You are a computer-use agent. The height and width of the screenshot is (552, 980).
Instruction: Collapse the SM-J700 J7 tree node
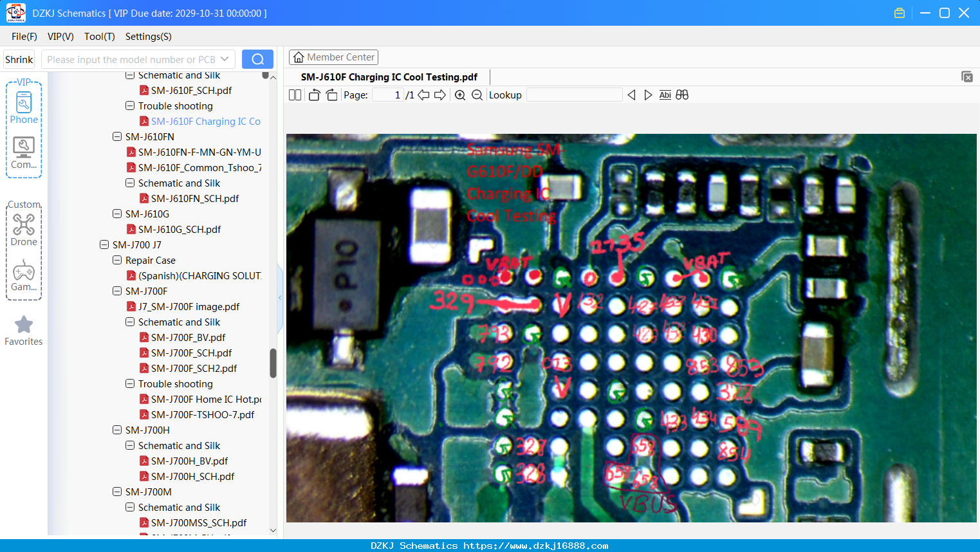tap(104, 244)
